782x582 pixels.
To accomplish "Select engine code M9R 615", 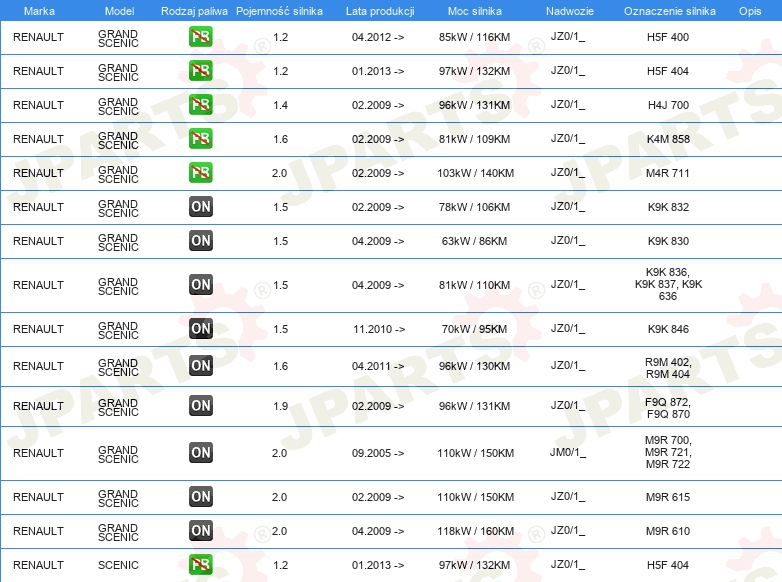I will (668, 497).
